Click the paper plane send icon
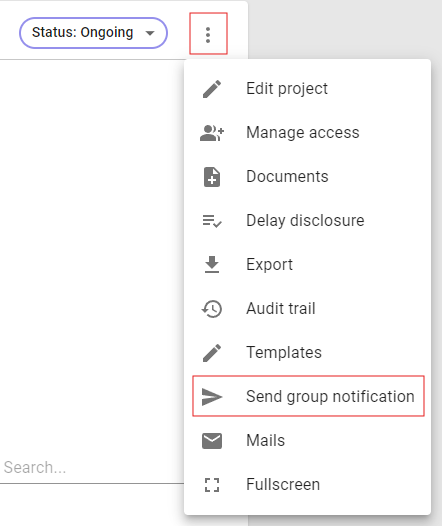Screen dimensions: 442x526 tap(212, 397)
